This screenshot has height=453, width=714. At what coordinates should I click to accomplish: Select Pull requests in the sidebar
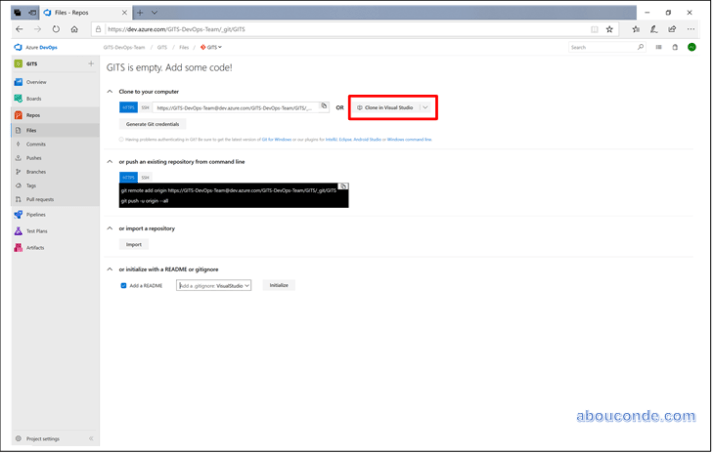click(x=40, y=199)
